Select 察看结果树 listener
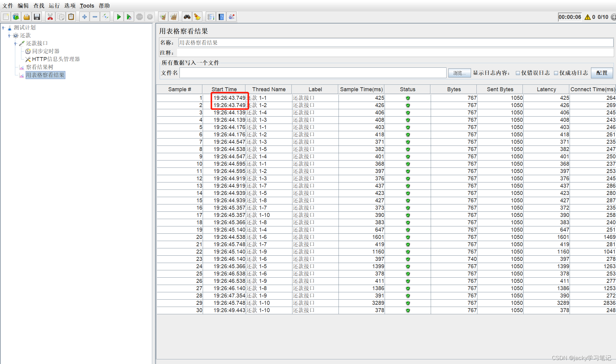 (x=40, y=67)
